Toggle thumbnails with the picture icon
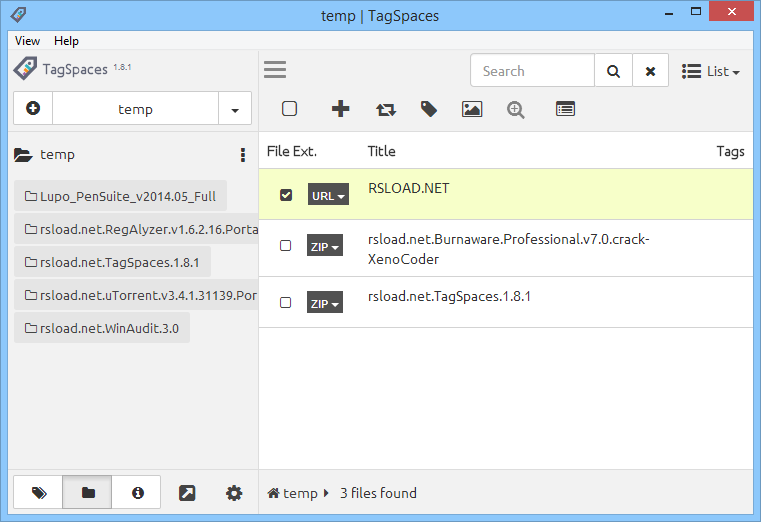Viewport: 761px width, 522px height. click(x=472, y=109)
